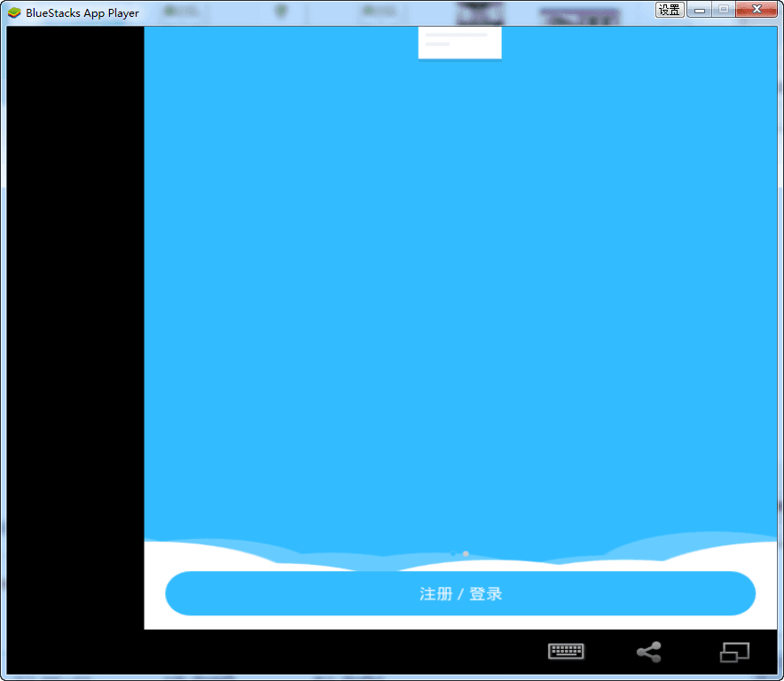Select the white active page indicator dot
This screenshot has height=681, width=784.
coord(466,553)
